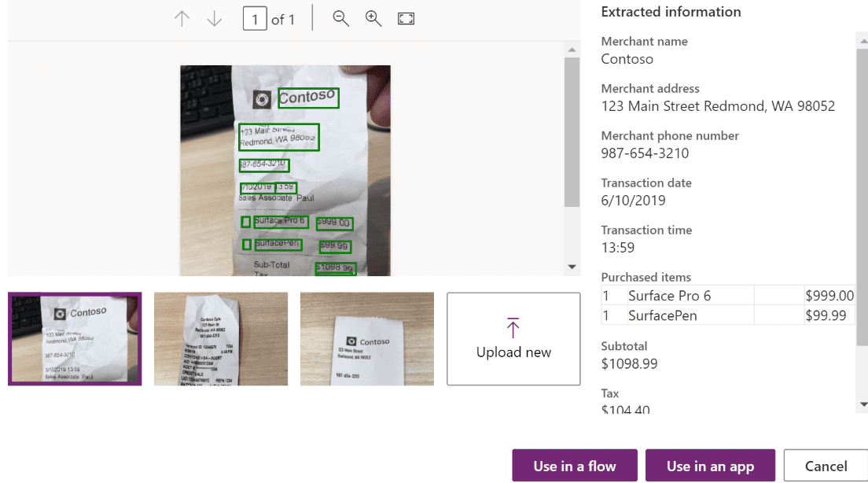This screenshot has width=868, height=483.
Task: Click the Upload new tile
Action: coord(513,338)
